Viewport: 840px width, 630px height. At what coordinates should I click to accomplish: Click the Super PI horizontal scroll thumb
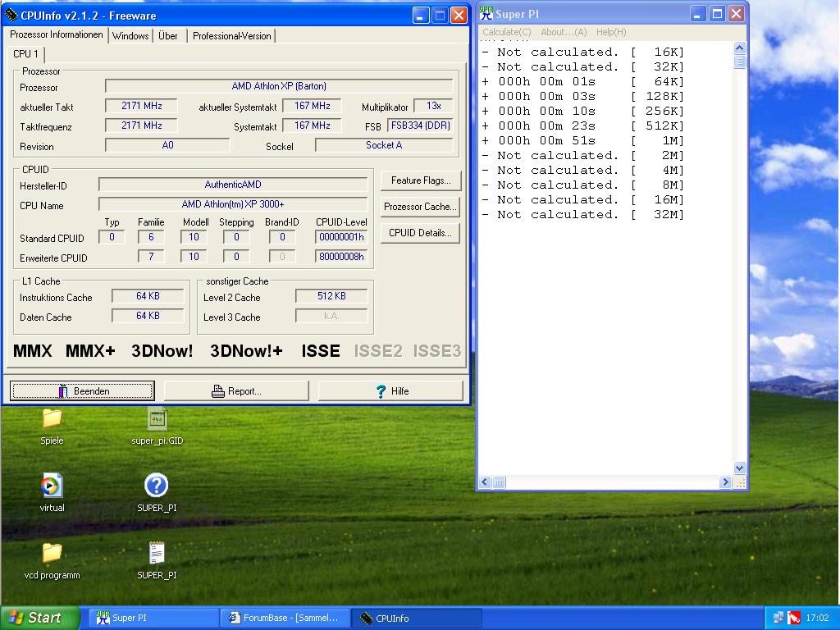[499, 482]
